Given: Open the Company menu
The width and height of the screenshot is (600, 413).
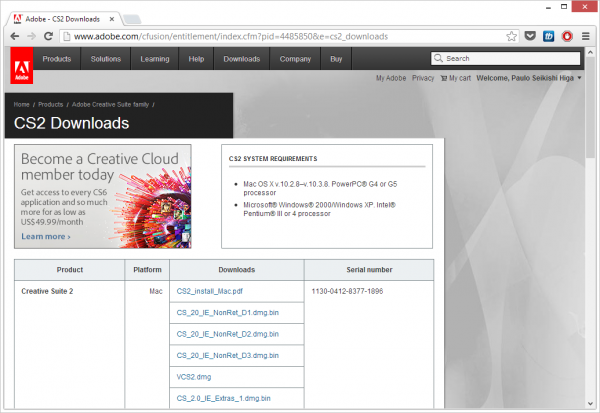Looking at the screenshot, I should [295, 59].
